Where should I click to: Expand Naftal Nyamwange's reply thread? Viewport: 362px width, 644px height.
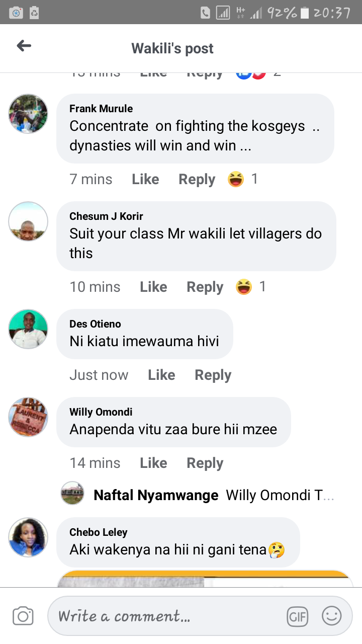(x=198, y=495)
